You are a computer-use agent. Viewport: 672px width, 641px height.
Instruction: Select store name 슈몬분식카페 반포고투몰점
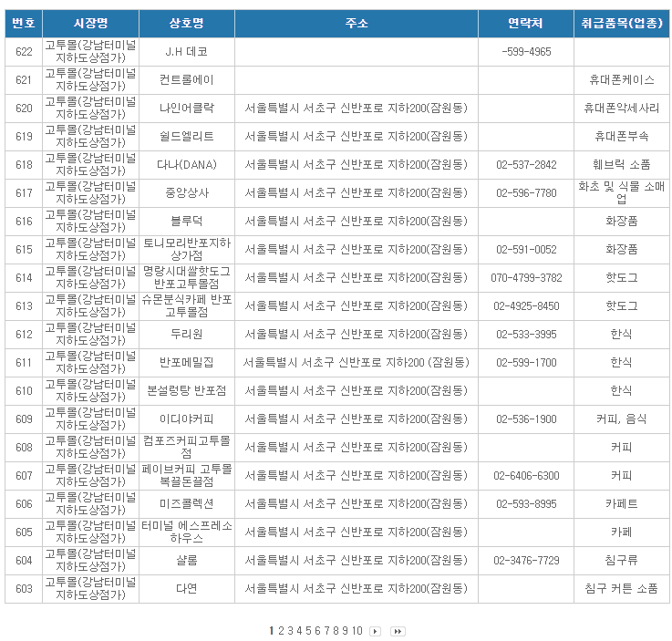186,306
